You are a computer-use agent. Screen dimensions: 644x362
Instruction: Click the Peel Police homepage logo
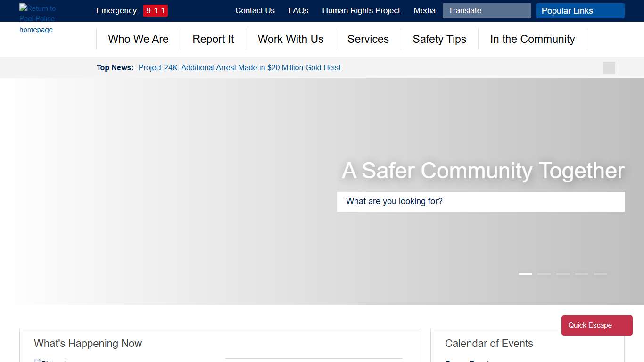coord(37,19)
